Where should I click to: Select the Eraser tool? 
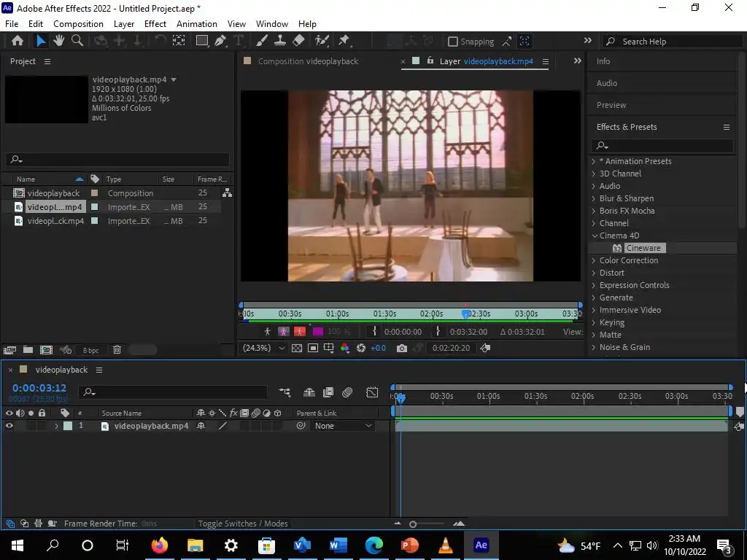298,41
